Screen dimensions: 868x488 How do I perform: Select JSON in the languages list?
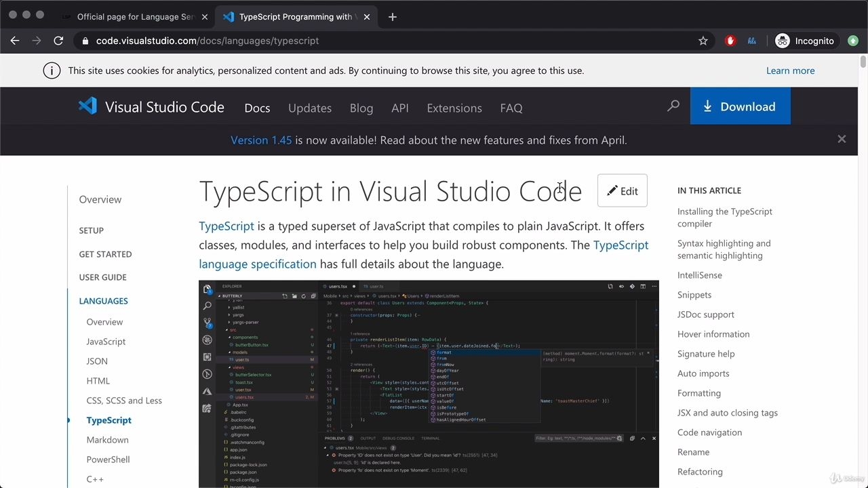tap(97, 361)
